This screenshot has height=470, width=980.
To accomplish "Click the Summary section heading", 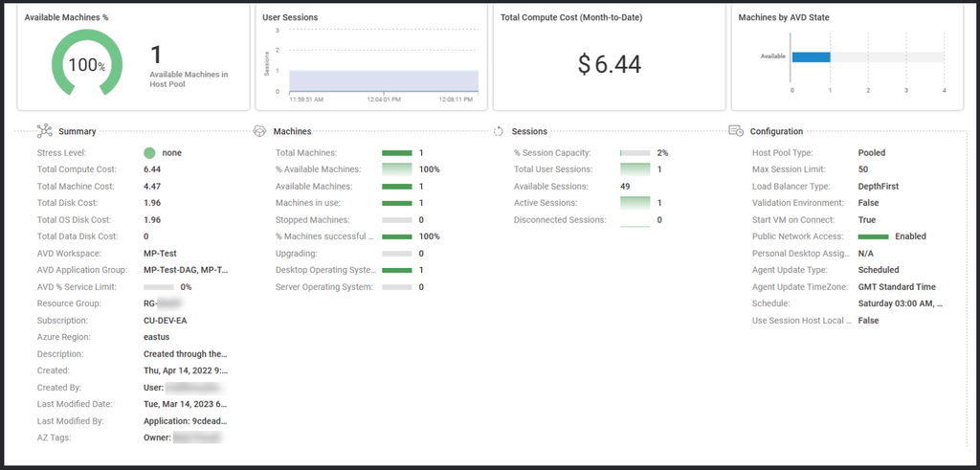I will pyautogui.click(x=78, y=131).
